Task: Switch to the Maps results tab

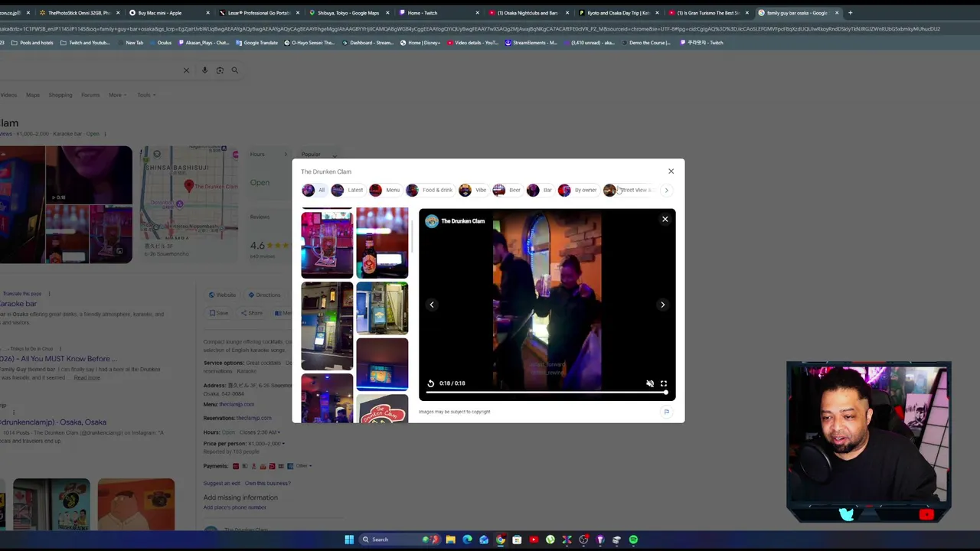Action: [x=33, y=95]
